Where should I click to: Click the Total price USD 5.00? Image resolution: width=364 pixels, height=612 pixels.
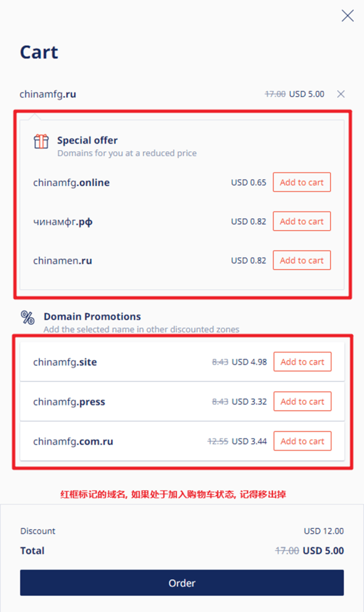click(x=323, y=550)
